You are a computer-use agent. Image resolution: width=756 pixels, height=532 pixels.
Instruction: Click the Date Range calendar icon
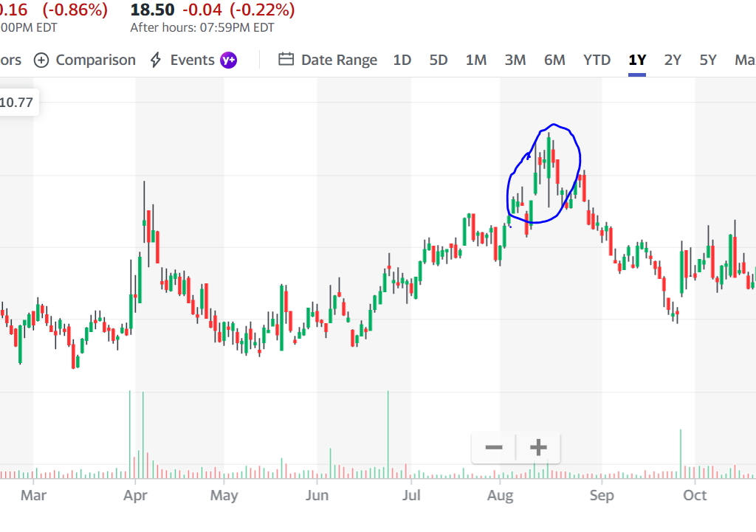coord(286,59)
